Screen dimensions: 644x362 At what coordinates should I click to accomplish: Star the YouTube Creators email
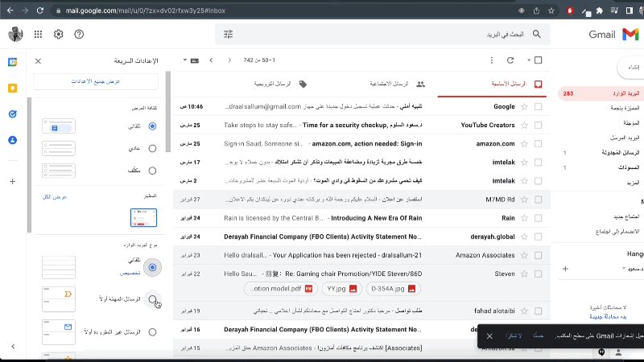click(x=524, y=125)
